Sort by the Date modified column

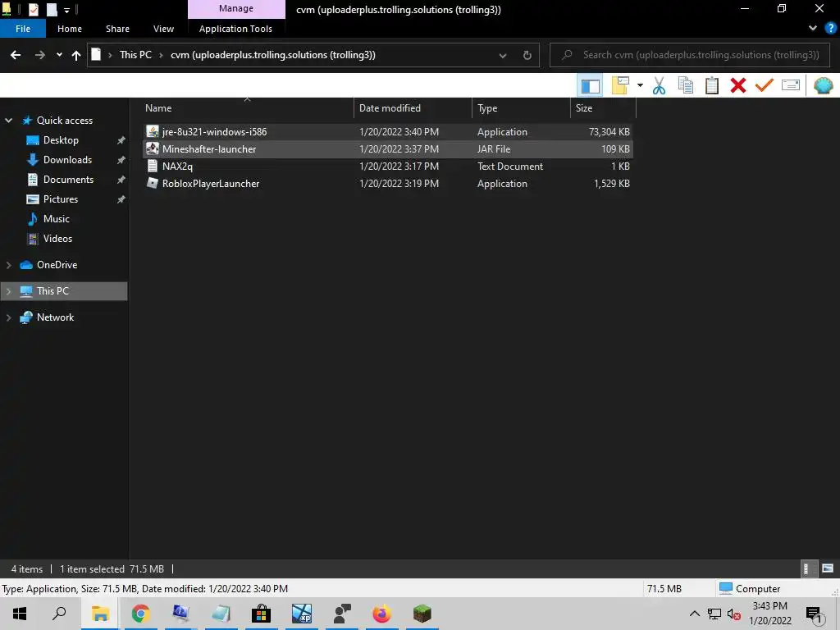(x=413, y=108)
